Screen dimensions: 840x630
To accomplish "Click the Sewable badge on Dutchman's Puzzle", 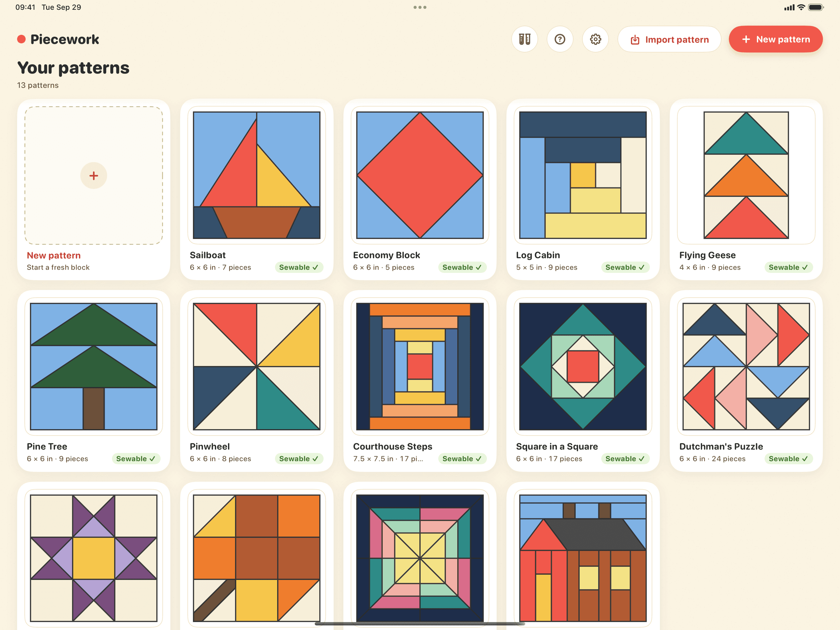I will pyautogui.click(x=788, y=459).
